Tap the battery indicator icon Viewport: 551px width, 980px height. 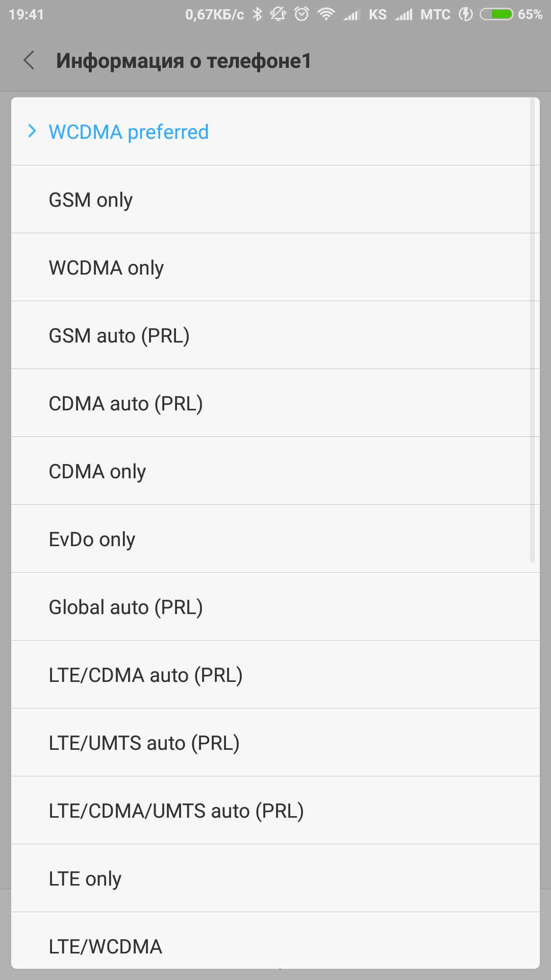pos(496,14)
